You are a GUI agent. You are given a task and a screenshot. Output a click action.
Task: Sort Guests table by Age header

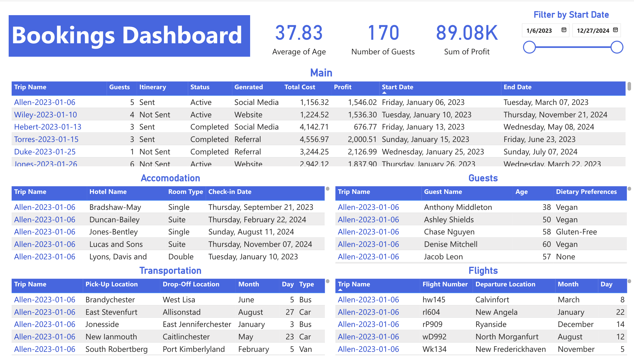(521, 192)
